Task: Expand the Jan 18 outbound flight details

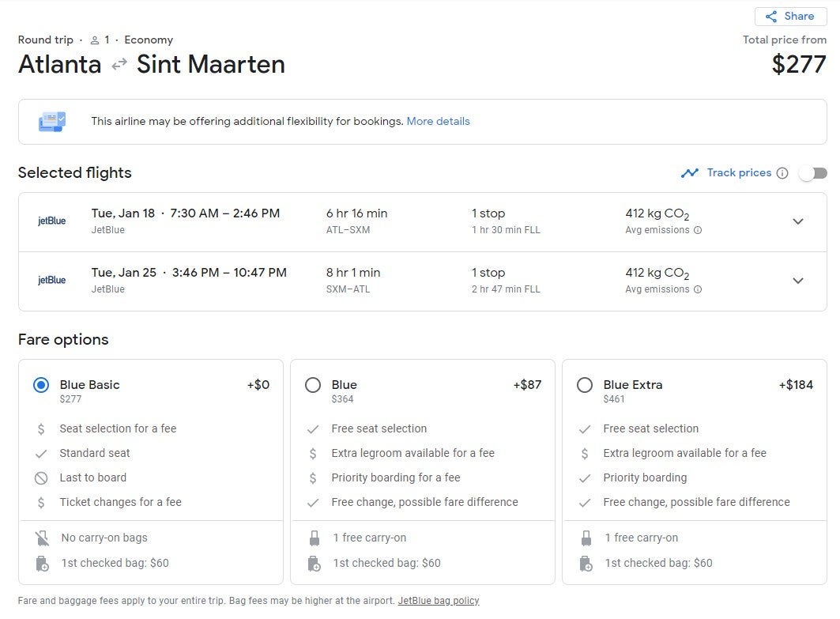Action: tap(798, 221)
